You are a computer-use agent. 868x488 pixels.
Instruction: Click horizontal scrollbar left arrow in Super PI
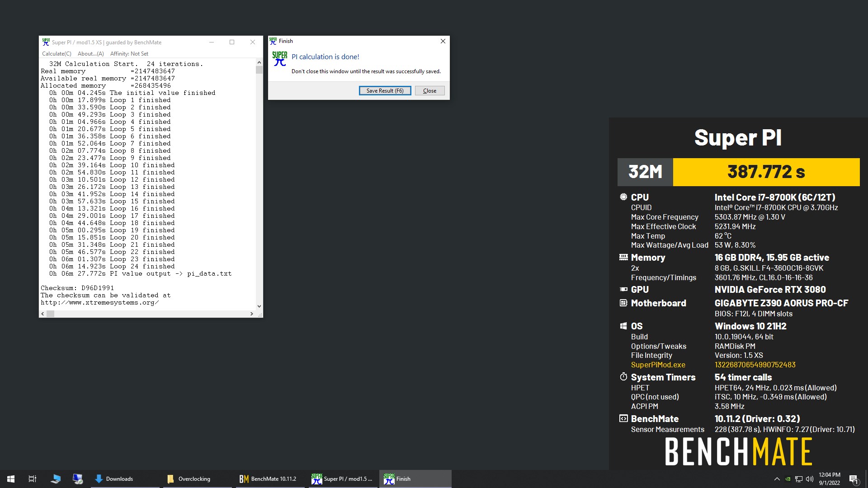pyautogui.click(x=43, y=314)
